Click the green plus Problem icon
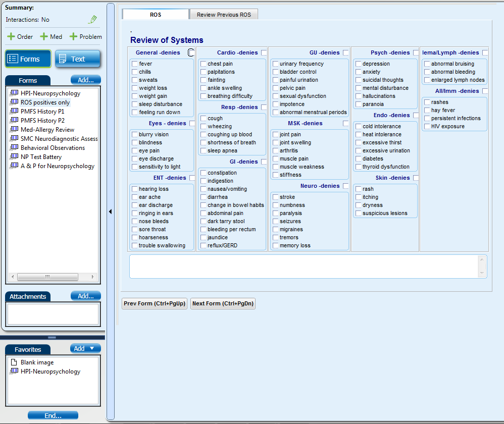The width and height of the screenshot is (504, 424). [73, 37]
